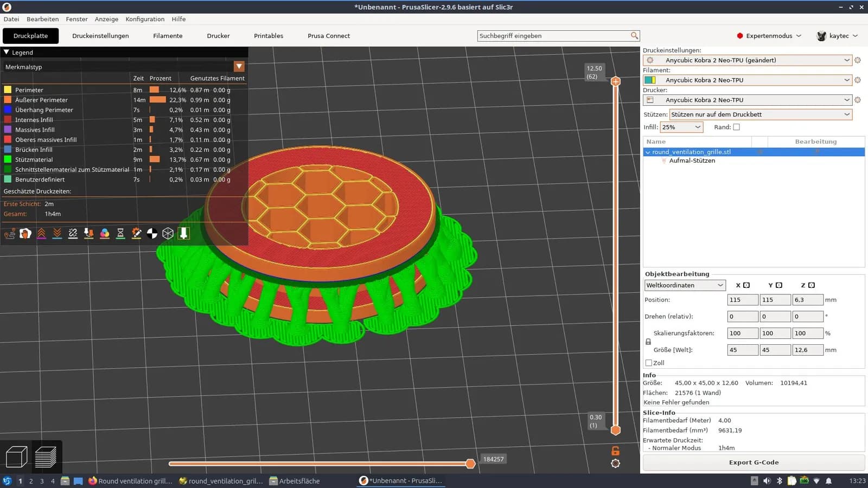Open printer settings gear next to Drucker

(858, 100)
